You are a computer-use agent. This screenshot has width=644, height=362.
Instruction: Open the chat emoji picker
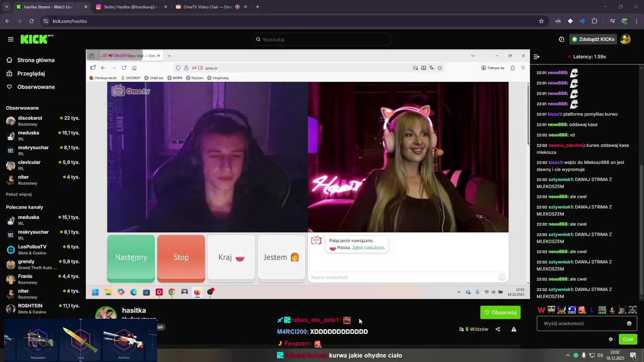[629, 323]
